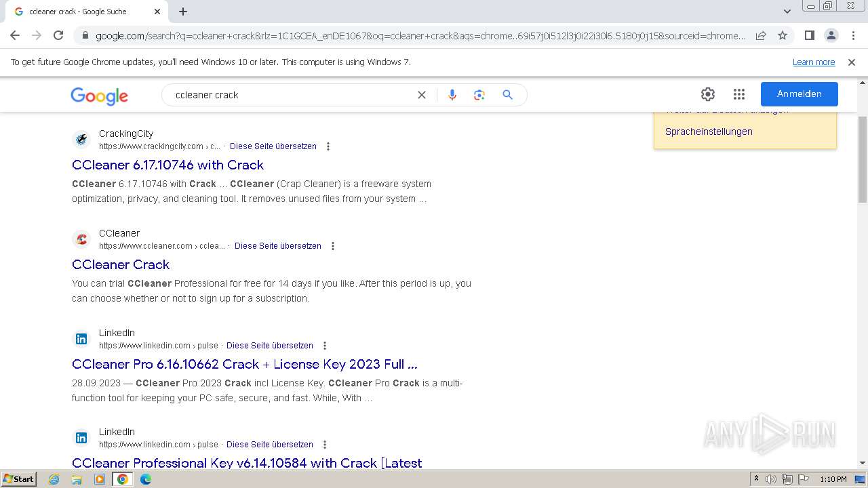The height and width of the screenshot is (488, 868).
Task: Launch Internet Explorer from taskbar
Action: [x=54, y=479]
